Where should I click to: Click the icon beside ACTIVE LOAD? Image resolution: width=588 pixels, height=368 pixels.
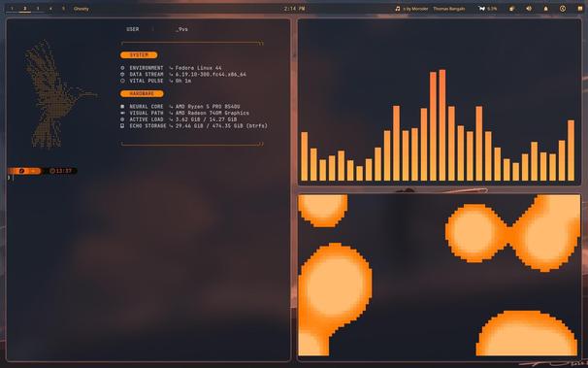[x=122, y=119]
